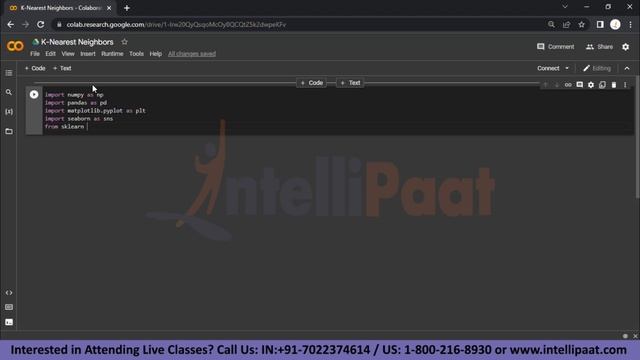Close the bottom status bar panel
The image size is (640, 360).
tap(635, 336)
